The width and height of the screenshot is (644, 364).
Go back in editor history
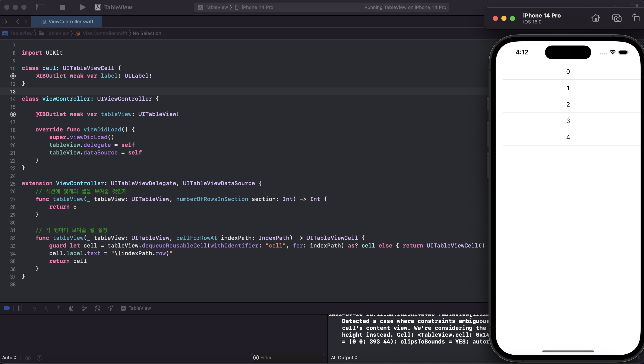click(18, 22)
